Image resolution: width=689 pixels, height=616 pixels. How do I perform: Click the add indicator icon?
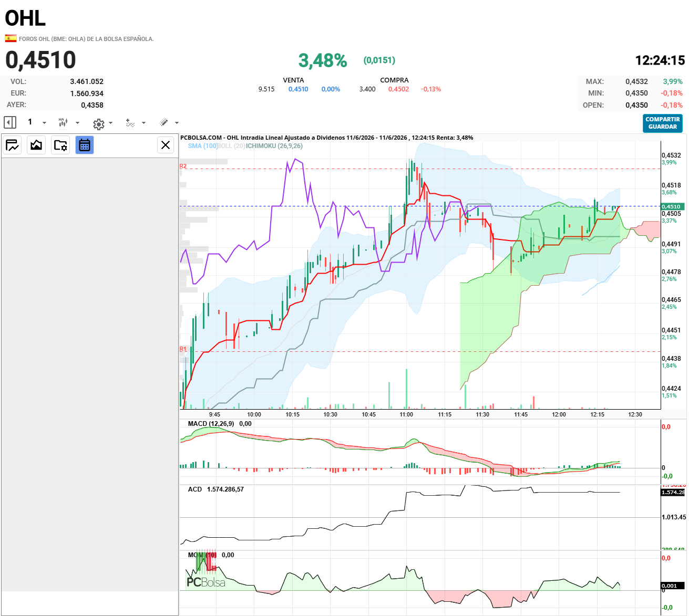(130, 122)
